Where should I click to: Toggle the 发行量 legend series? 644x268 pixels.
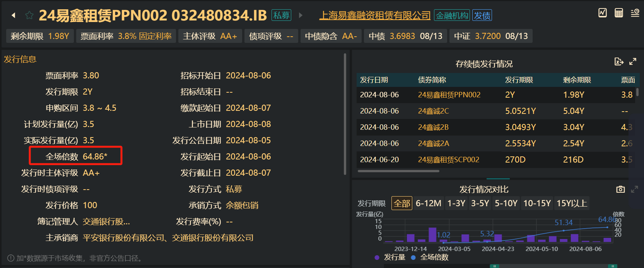coord(391,257)
